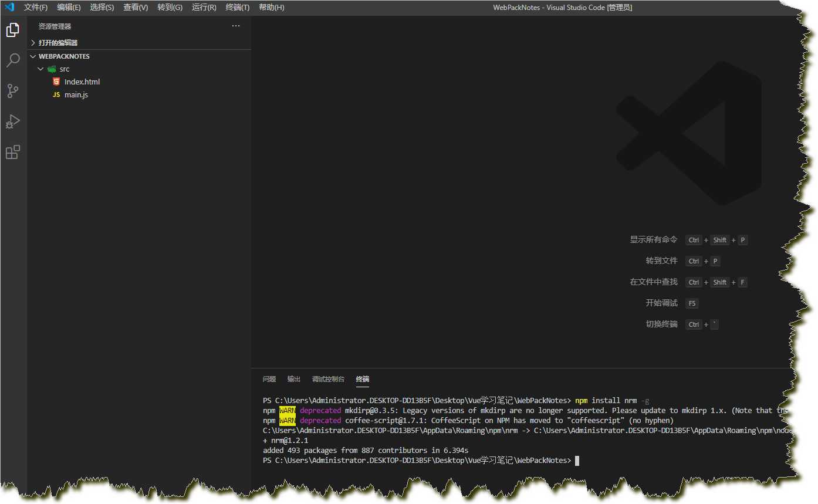Open the 运行(R) menu
The image size is (818, 504).
(204, 8)
